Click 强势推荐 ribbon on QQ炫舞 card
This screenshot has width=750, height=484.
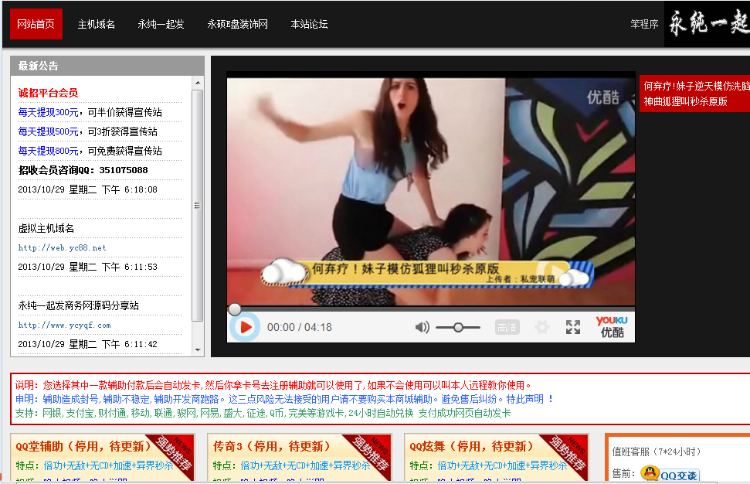click(x=565, y=454)
